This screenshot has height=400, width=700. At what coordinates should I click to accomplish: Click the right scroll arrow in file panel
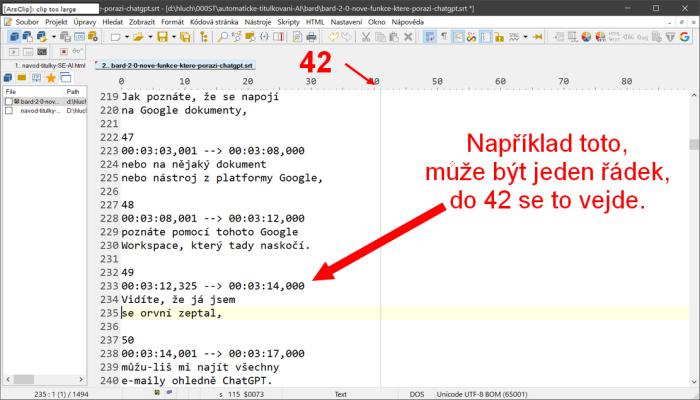click(x=81, y=379)
